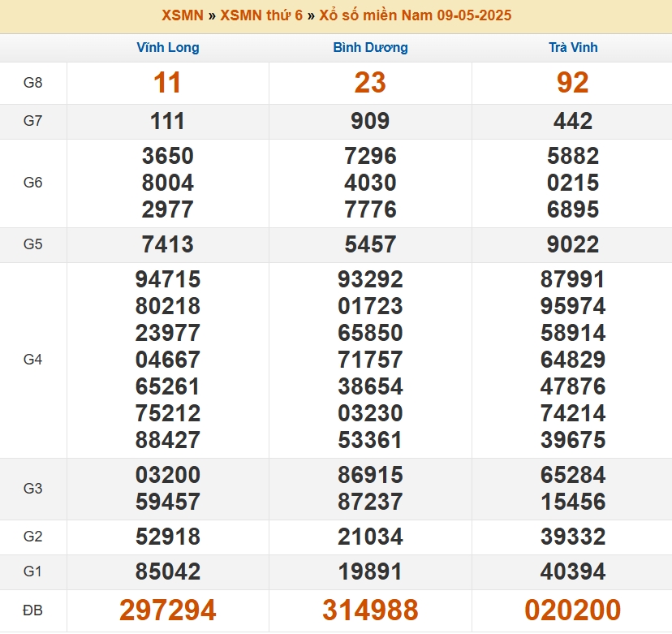This screenshot has height=634, width=672.
Task: Click G4 number 53361
Action: (x=370, y=440)
